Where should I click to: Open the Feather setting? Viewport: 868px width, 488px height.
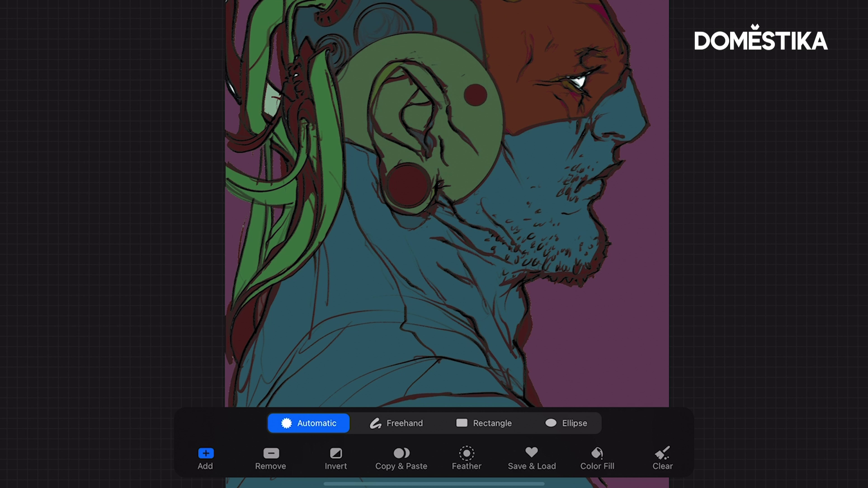pos(467,459)
